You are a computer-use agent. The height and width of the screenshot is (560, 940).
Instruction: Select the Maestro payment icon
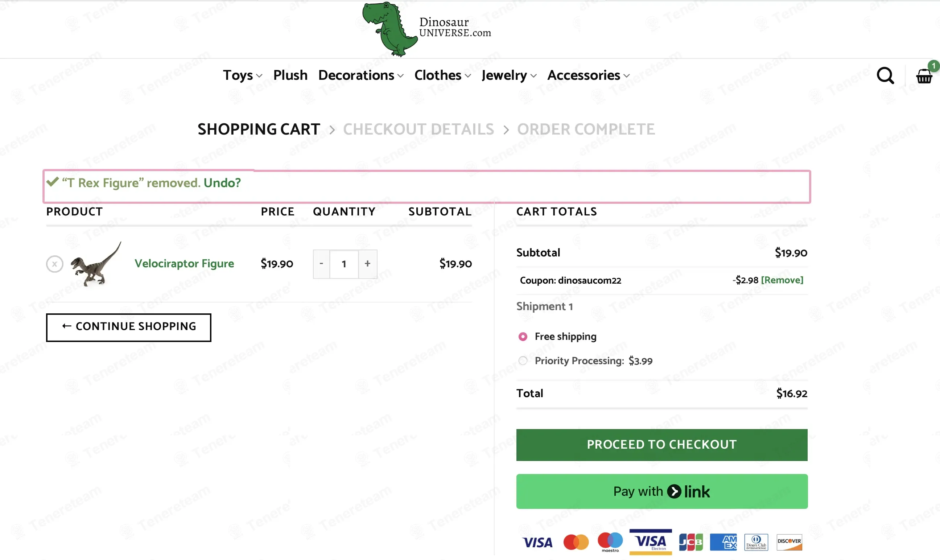point(610,542)
